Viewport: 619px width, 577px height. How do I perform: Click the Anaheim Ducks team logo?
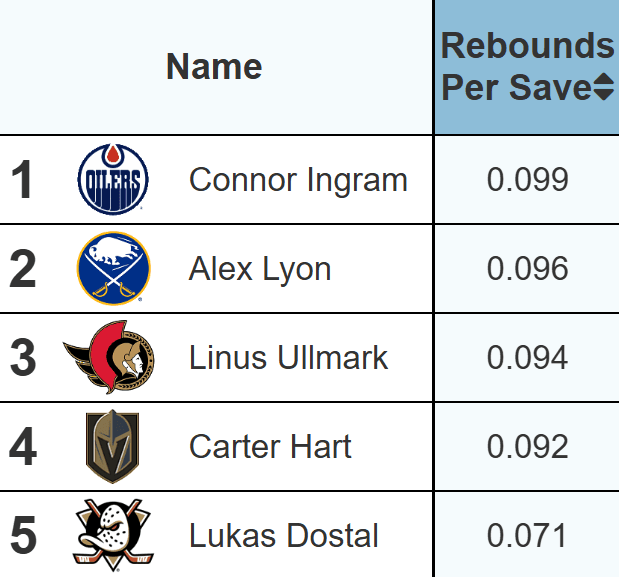click(112, 535)
